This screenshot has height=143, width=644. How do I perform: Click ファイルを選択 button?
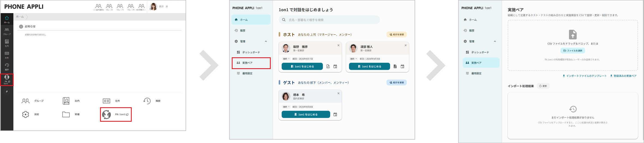click(573, 50)
